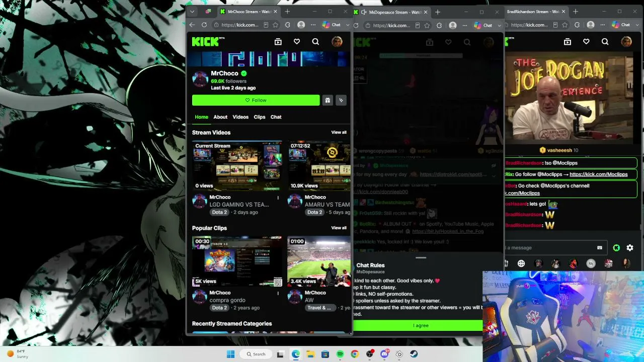The height and width of the screenshot is (362, 644).
Task: Open the browser profile icon in MrChoco window
Action: 301,25
